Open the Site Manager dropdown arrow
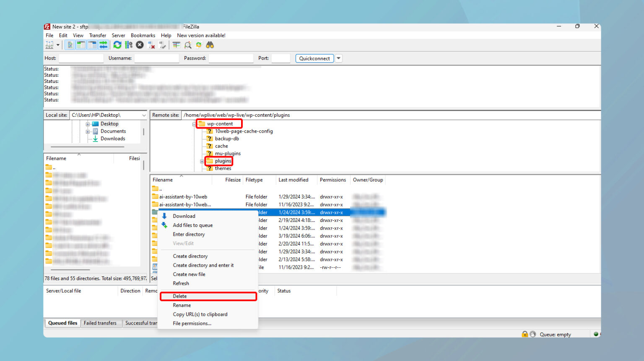 (x=57, y=45)
